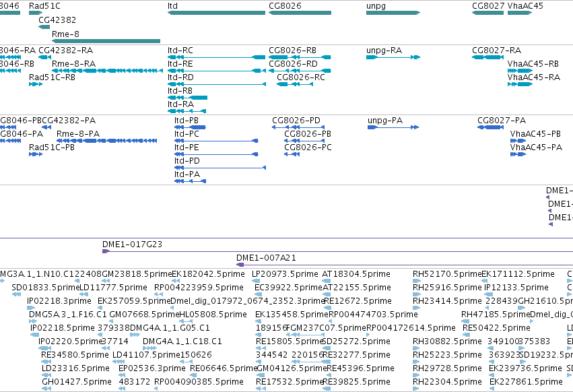Screen dimensions: 573x392
Task: Select EST IP02218.3prime
Action: tap(31, 308)
